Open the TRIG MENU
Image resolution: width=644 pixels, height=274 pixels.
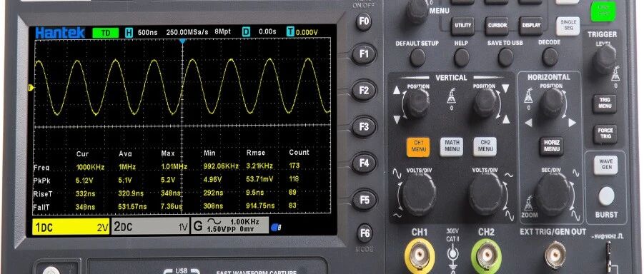coord(604,103)
